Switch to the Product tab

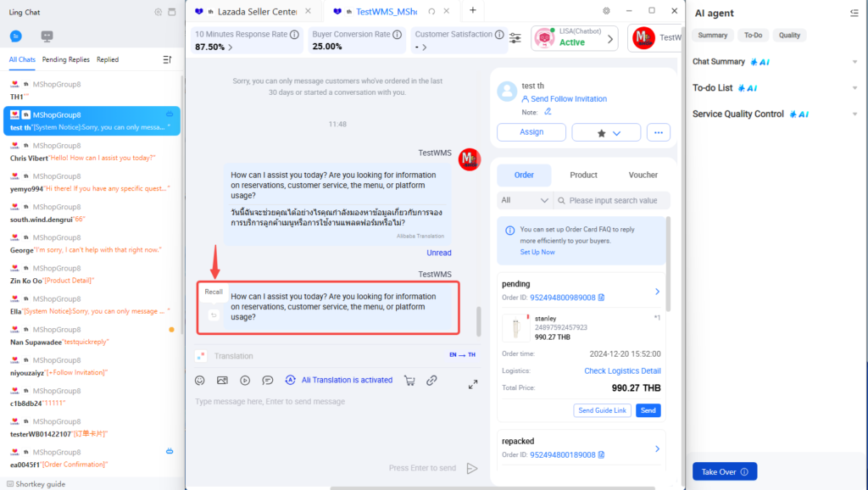click(x=583, y=175)
